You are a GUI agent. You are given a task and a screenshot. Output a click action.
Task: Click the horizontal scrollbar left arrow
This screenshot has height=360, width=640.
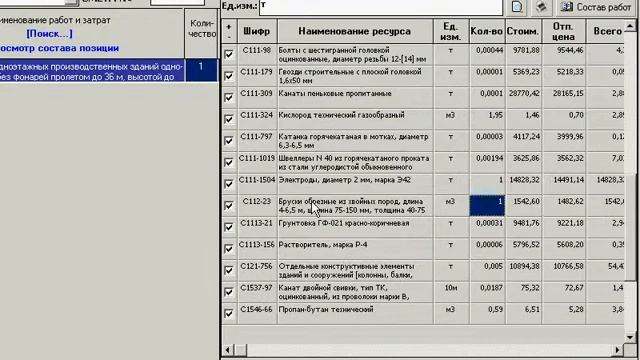click(228, 350)
